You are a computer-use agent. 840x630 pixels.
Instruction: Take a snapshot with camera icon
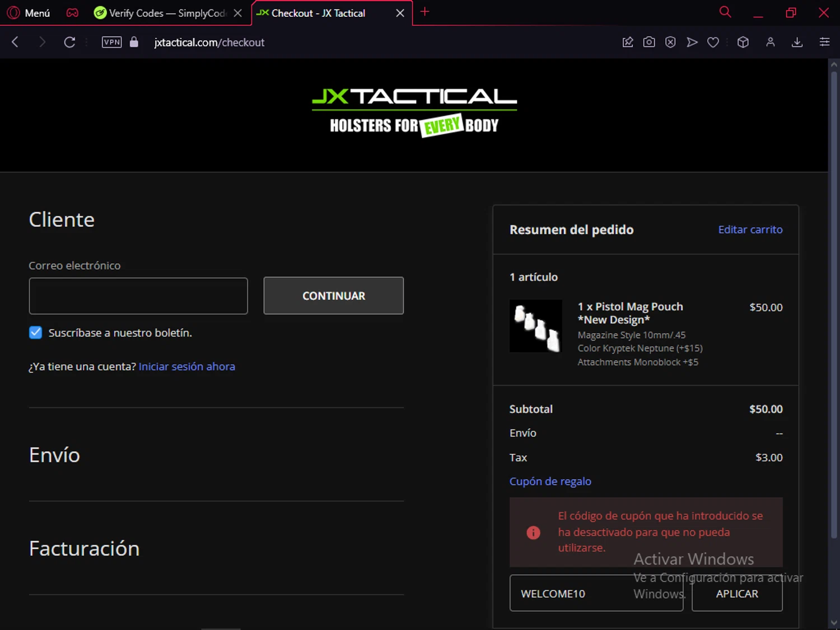pyautogui.click(x=649, y=42)
